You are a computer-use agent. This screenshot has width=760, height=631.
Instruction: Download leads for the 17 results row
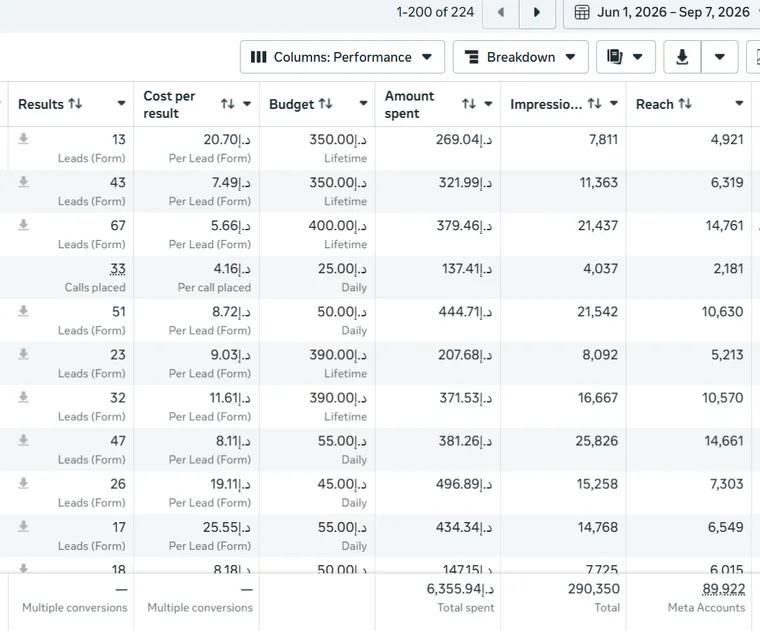click(x=23, y=527)
